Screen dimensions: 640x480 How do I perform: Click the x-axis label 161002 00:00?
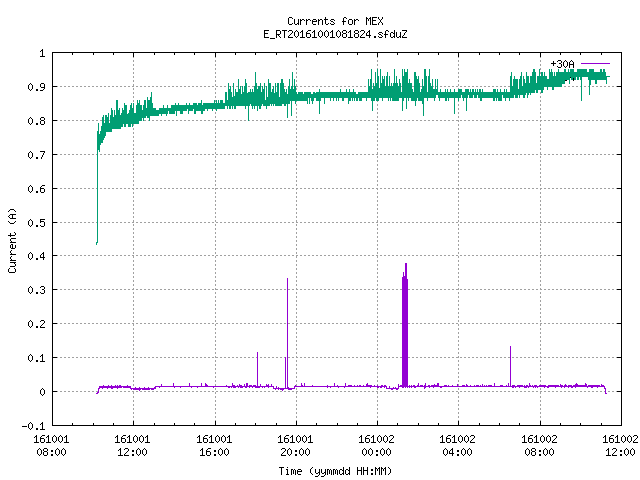click(x=376, y=446)
